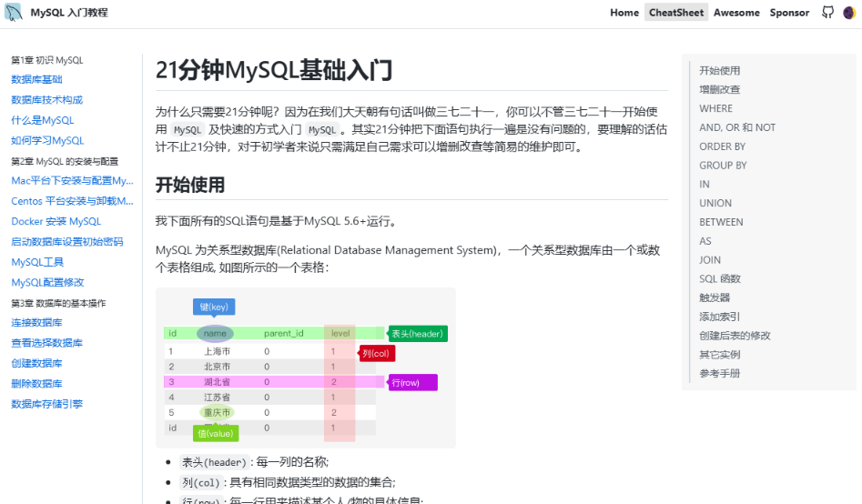Click the 21分钟MySQL基础入门 page title
Image resolution: width=862 pixels, height=504 pixels.
pos(274,70)
